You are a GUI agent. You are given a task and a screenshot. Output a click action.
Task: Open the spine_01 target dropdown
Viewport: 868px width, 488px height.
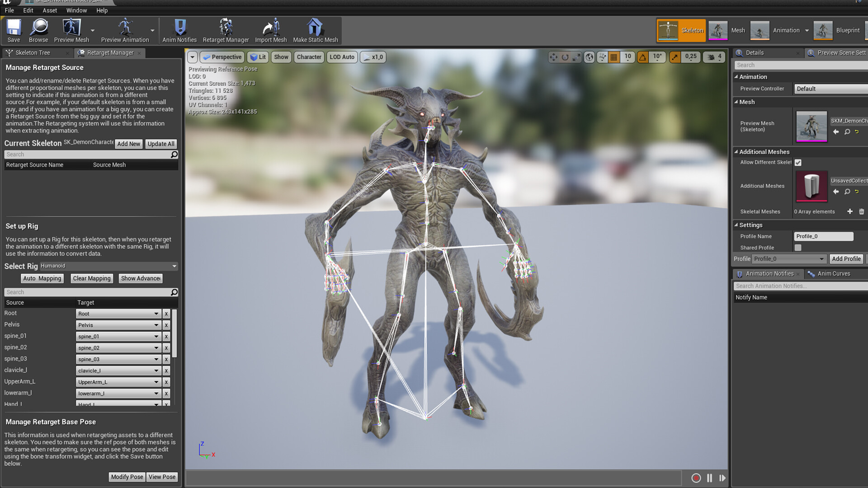point(118,337)
